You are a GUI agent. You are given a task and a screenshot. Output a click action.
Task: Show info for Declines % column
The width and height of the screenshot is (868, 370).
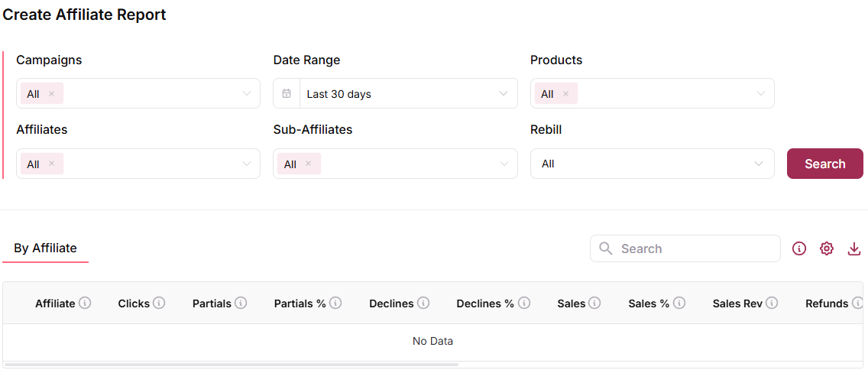(524, 303)
